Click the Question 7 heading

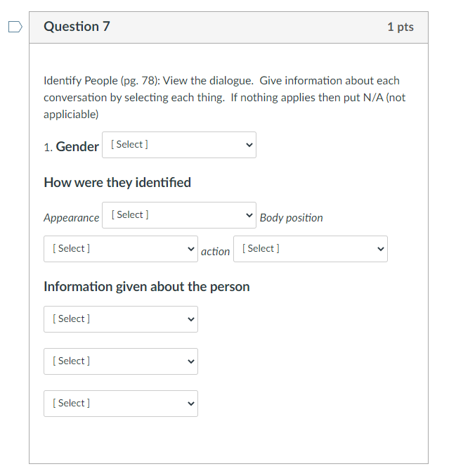pyautogui.click(x=77, y=27)
